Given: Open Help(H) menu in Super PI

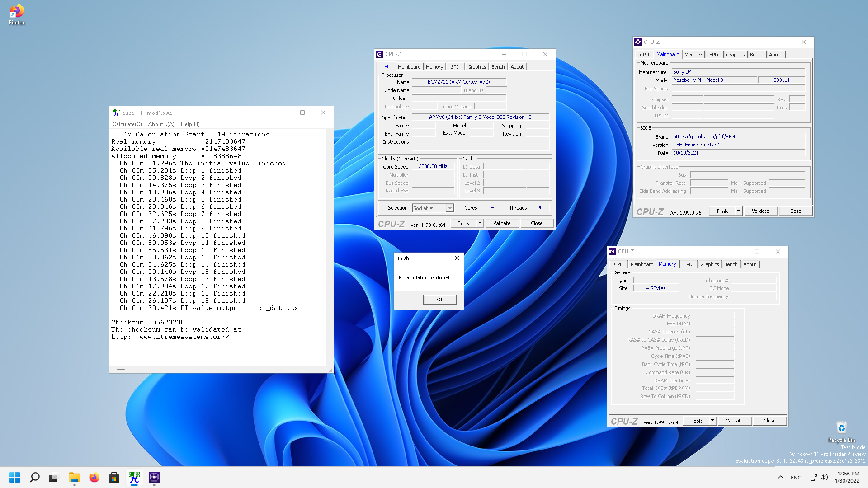Looking at the screenshot, I should [x=190, y=124].
